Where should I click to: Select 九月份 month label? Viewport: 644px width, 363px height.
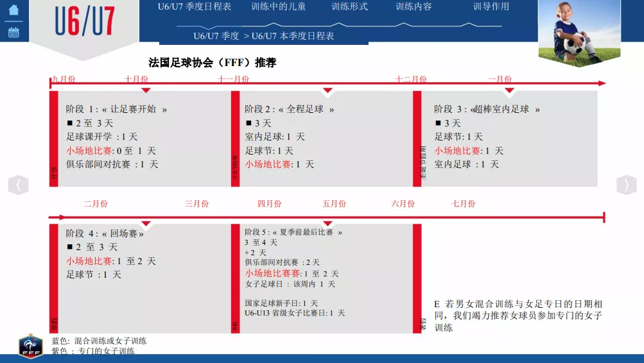(64, 79)
